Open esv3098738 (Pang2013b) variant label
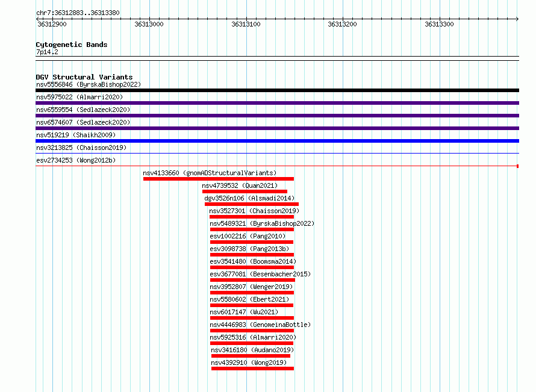 point(249,249)
